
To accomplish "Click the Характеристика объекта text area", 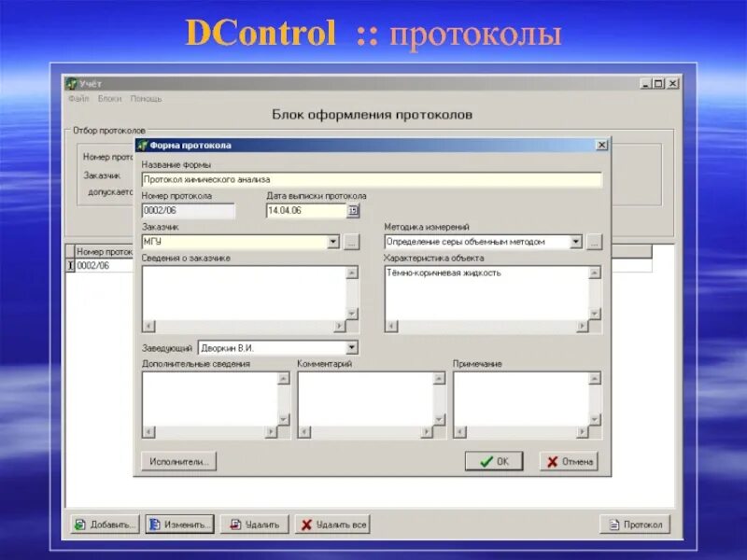I will tap(486, 293).
